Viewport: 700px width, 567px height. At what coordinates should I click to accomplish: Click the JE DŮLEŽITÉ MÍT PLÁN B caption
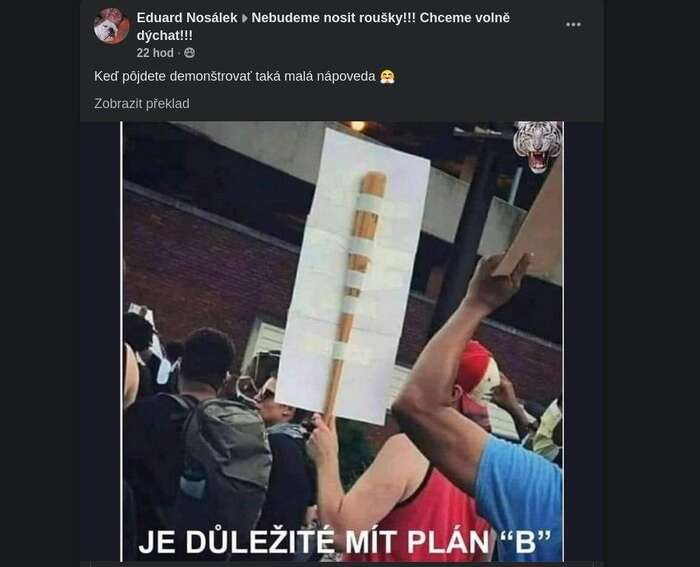[345, 542]
